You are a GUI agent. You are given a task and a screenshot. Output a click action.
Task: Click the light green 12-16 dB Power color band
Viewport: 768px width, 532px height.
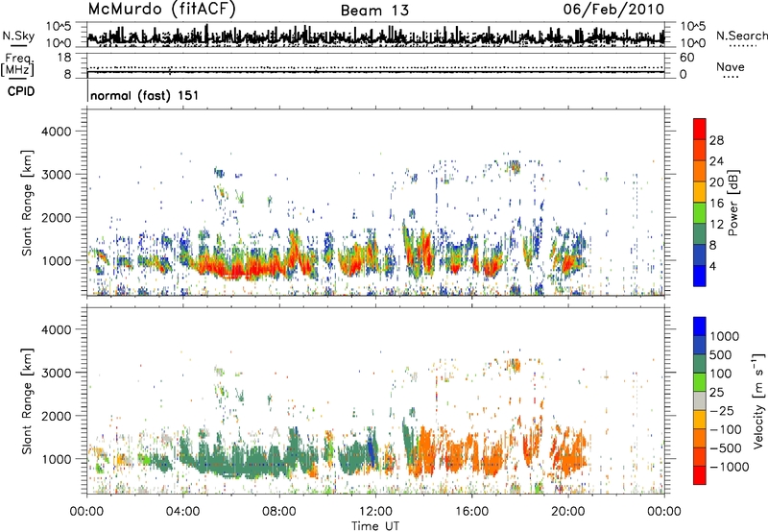pos(700,212)
